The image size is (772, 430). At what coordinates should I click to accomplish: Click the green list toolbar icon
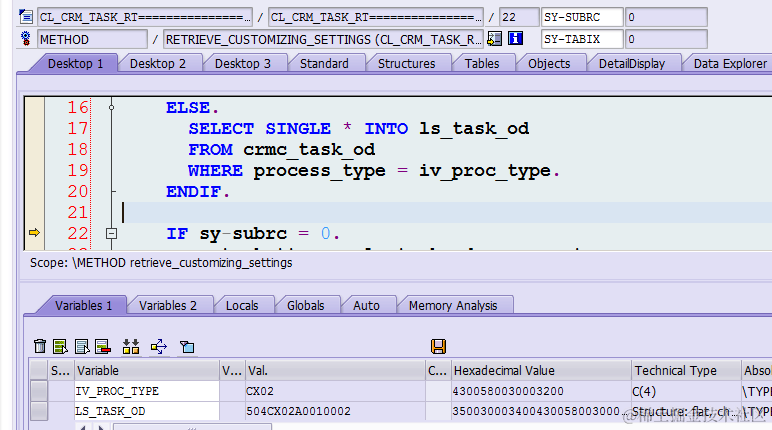click(x=60, y=346)
